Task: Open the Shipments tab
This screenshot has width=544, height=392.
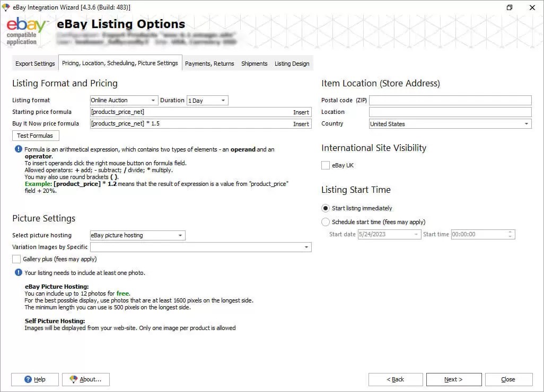Action: 254,63
